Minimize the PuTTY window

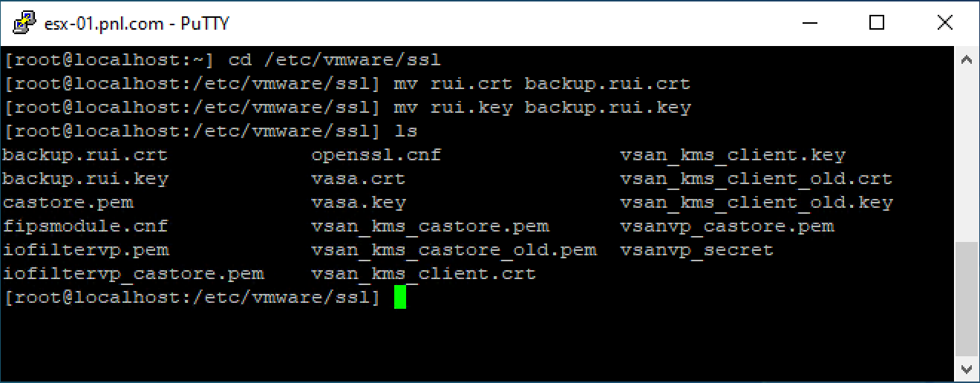(x=808, y=23)
